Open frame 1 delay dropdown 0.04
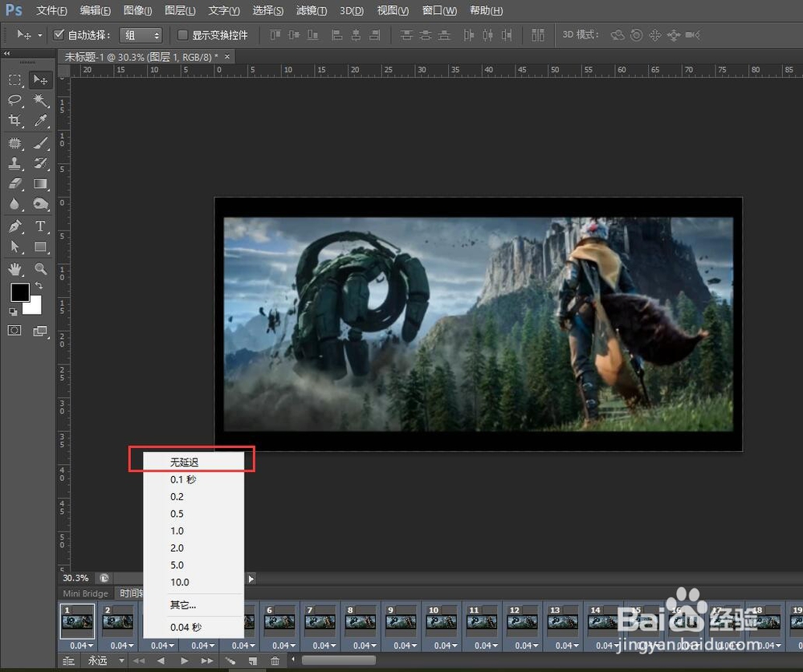 point(82,646)
